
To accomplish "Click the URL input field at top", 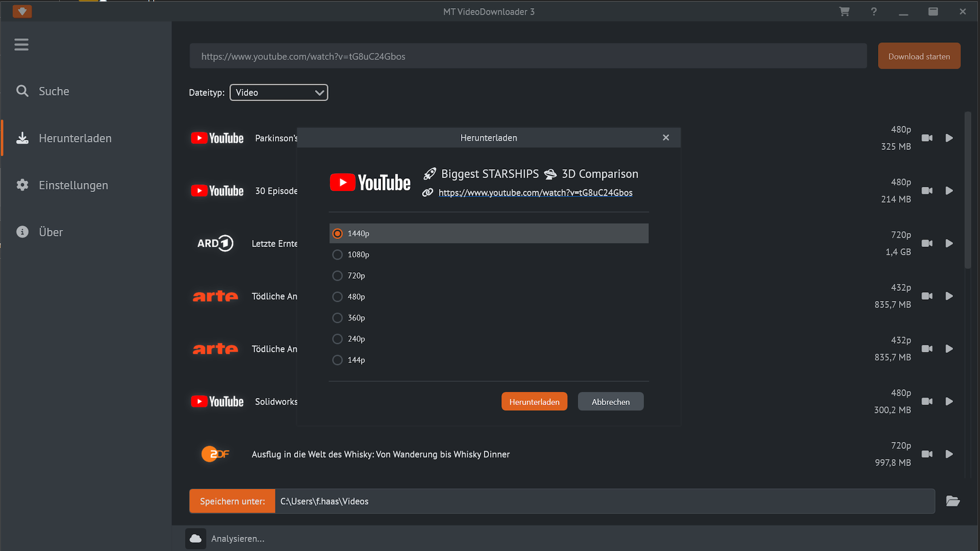I will click(x=528, y=56).
